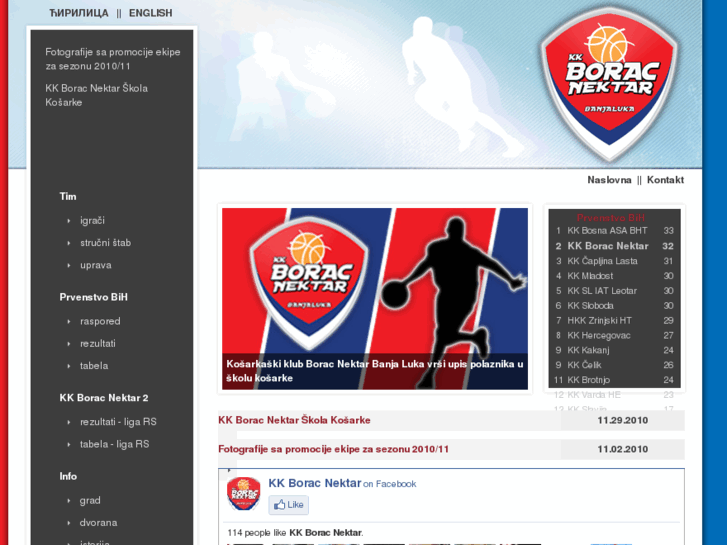Select KK Varda HE standings row
Screen dimensions: 727x545
pos(614,395)
